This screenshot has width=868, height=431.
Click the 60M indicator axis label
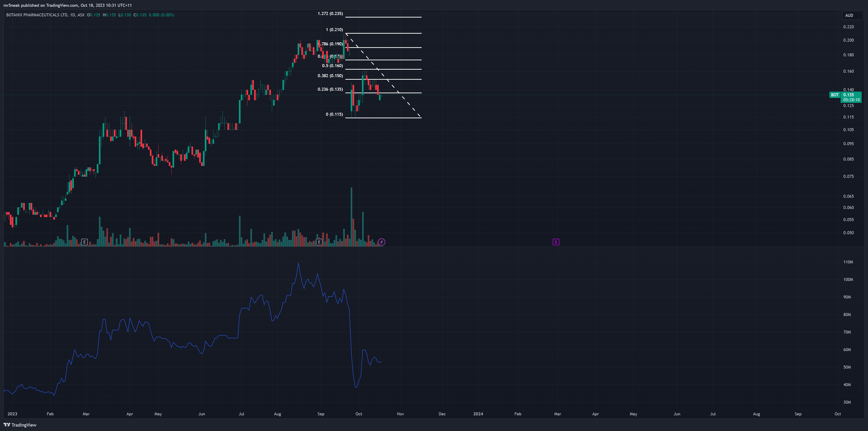(847, 349)
